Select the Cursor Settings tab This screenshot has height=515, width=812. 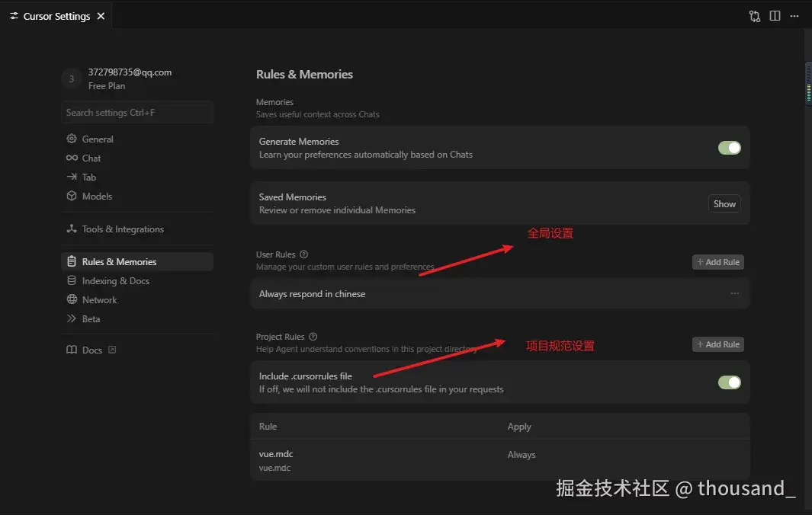[56, 16]
